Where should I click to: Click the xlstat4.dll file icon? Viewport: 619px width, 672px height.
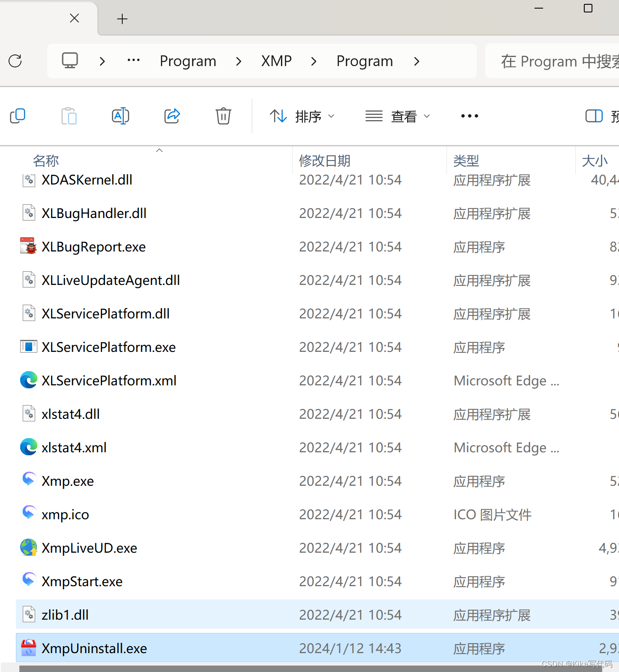coord(29,414)
